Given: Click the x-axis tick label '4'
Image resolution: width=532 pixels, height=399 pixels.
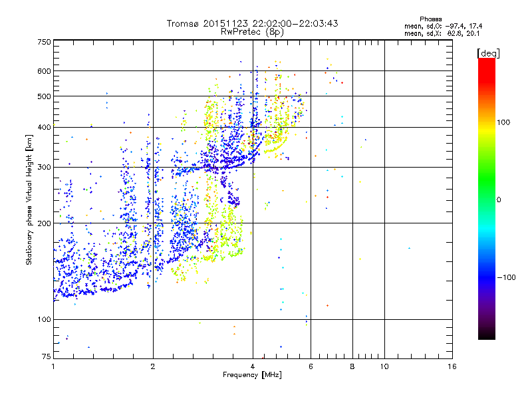Looking at the screenshot, I should click(x=253, y=366).
